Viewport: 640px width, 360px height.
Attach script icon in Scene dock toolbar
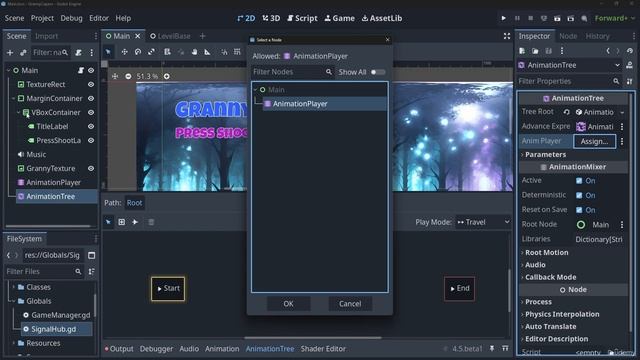point(78,53)
